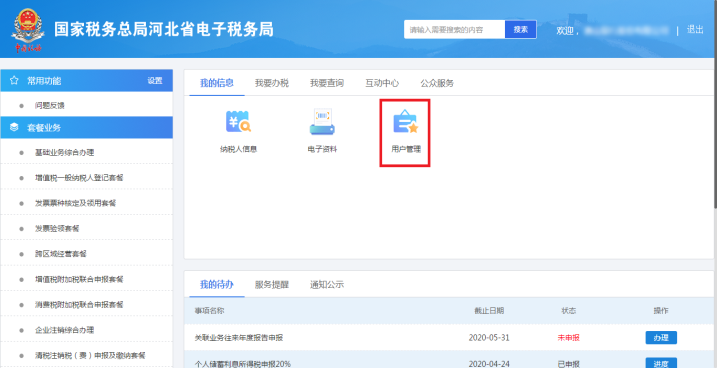The width and height of the screenshot is (717, 368).
Task: Open 基础业务综合办理 in sidebar
Action: (x=64, y=152)
